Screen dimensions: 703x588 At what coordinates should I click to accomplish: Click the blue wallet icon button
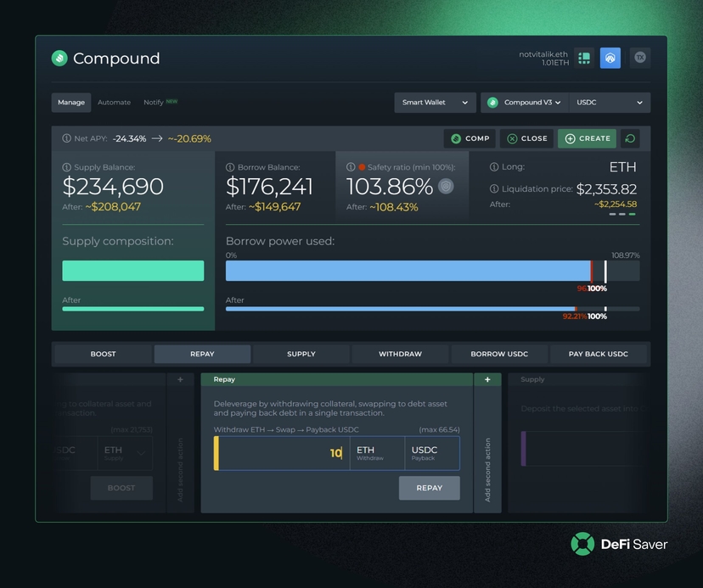[610, 58]
